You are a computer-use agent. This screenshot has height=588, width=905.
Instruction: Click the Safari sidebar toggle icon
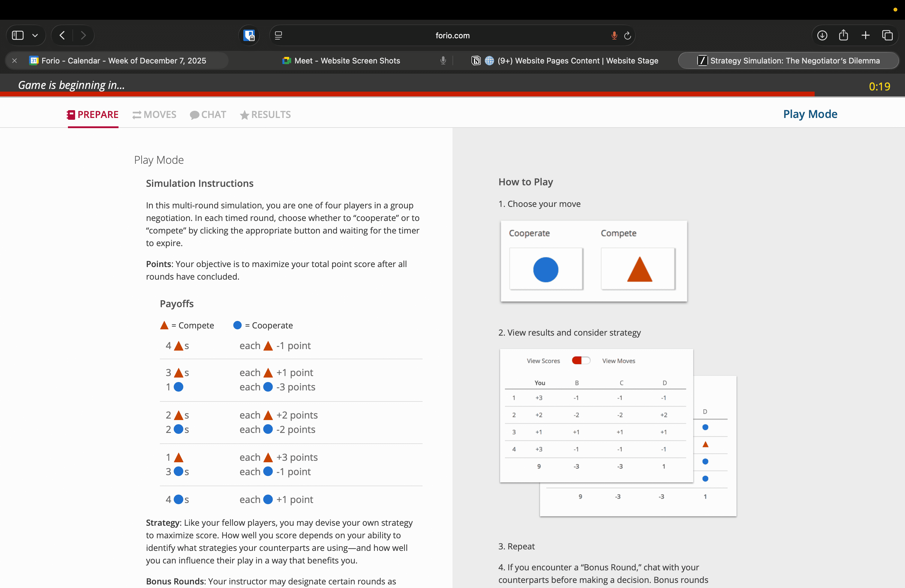18,35
